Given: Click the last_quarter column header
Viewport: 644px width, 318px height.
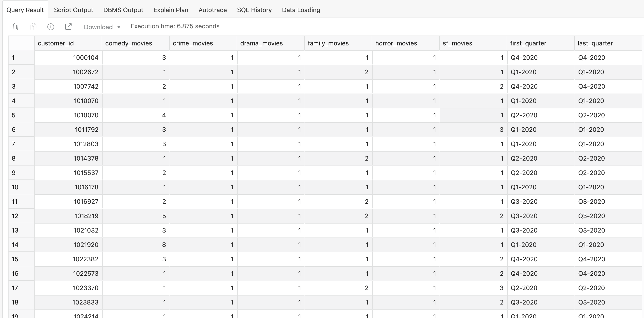Looking at the screenshot, I should (x=595, y=43).
